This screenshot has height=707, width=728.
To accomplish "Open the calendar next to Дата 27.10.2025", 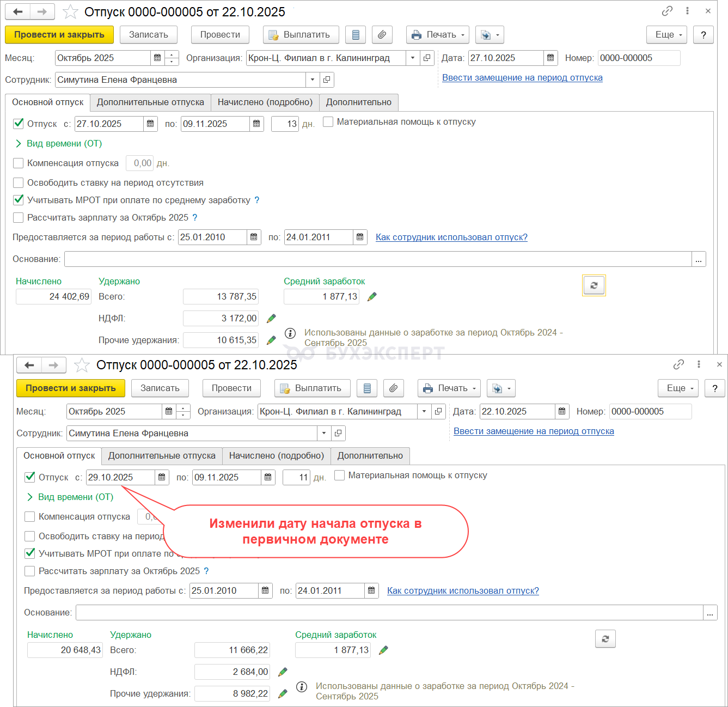I will (550, 58).
